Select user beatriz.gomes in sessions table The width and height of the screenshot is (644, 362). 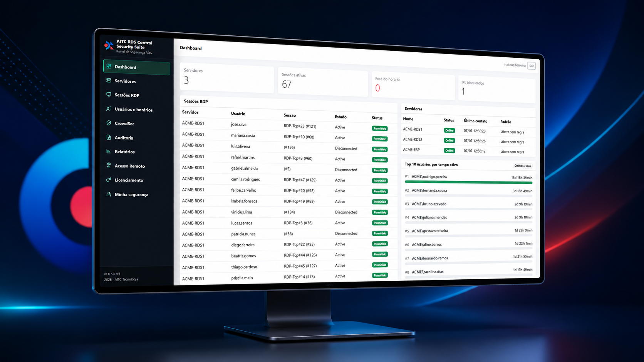(x=243, y=256)
